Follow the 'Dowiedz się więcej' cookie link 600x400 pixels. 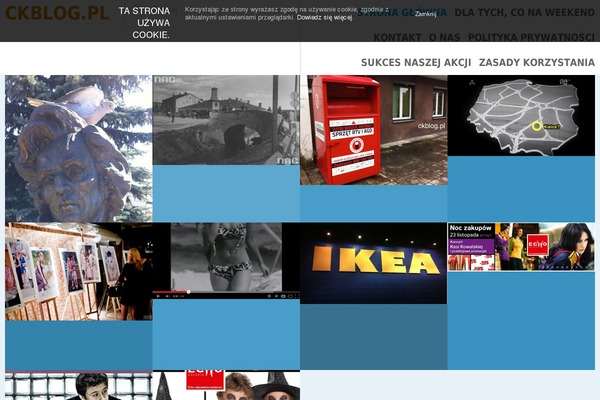pos(324,18)
